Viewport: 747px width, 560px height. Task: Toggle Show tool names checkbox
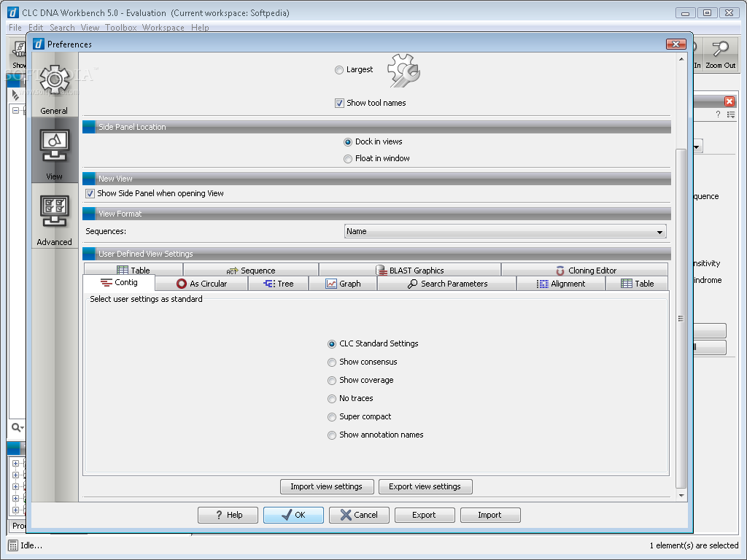point(339,103)
